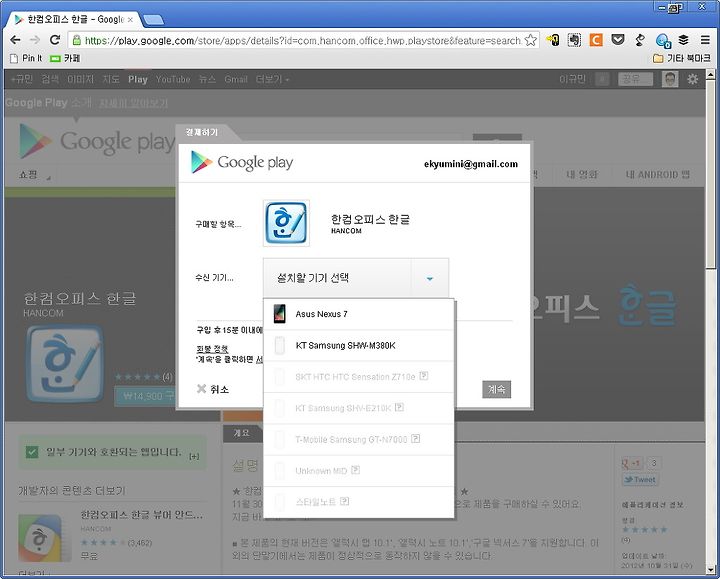Open the 쇼핑 dropdown under Google Play
Screen dimensions: 720x579
tap(34, 174)
